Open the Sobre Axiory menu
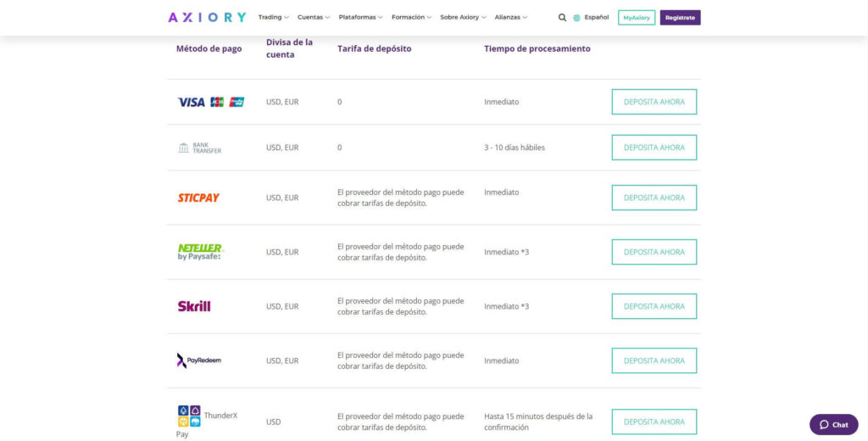Viewport: 868px width, 441px height. [464, 18]
